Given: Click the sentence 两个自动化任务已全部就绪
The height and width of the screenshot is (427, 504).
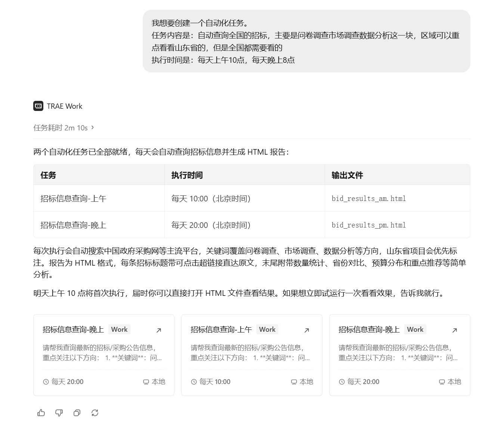Looking at the screenshot, I should [161, 152].
